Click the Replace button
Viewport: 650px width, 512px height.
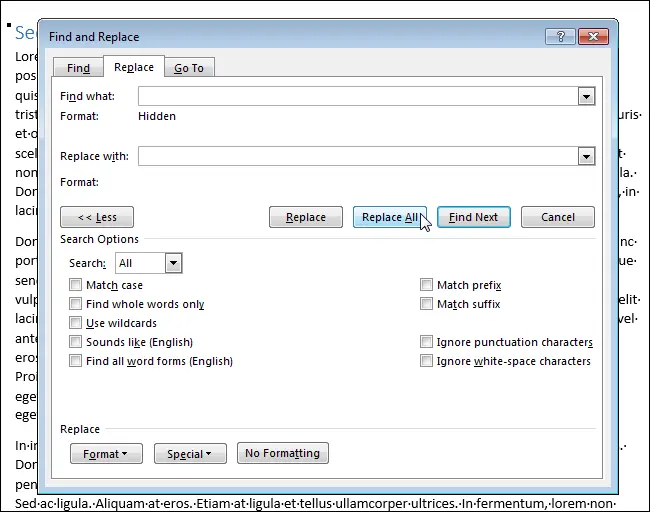click(306, 217)
